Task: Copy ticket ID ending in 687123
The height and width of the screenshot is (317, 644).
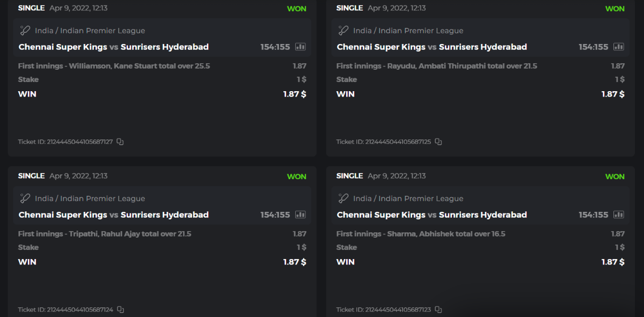Action: tap(438, 309)
